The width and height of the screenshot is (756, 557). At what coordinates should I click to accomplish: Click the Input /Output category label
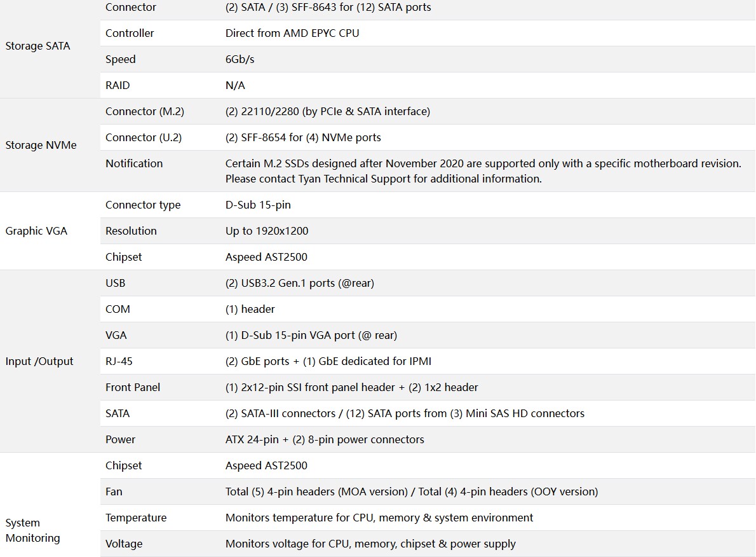(x=39, y=361)
